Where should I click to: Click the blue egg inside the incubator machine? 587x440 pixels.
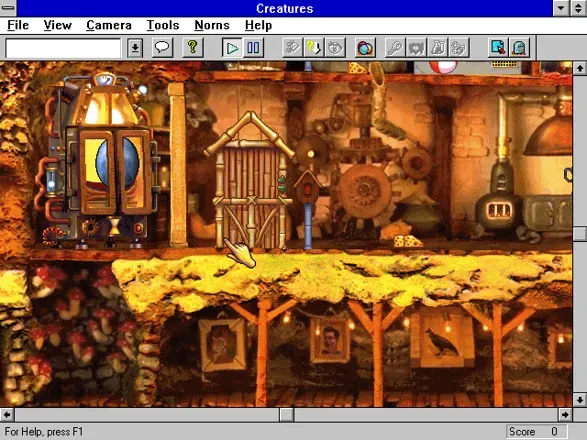(117, 164)
